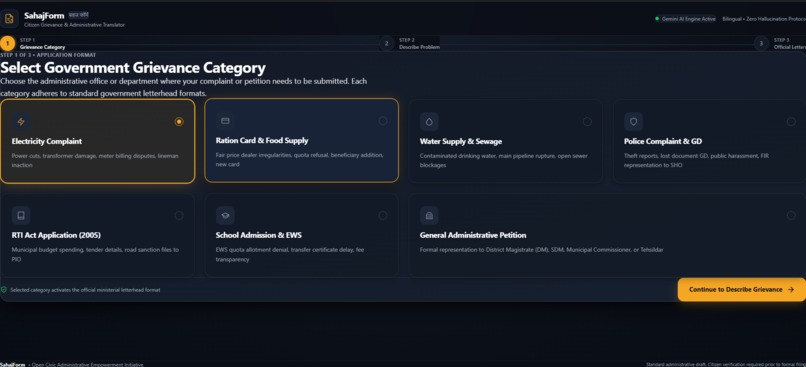Click the Gemini AI Engine Active badge
This screenshot has height=367, width=806.
click(685, 19)
